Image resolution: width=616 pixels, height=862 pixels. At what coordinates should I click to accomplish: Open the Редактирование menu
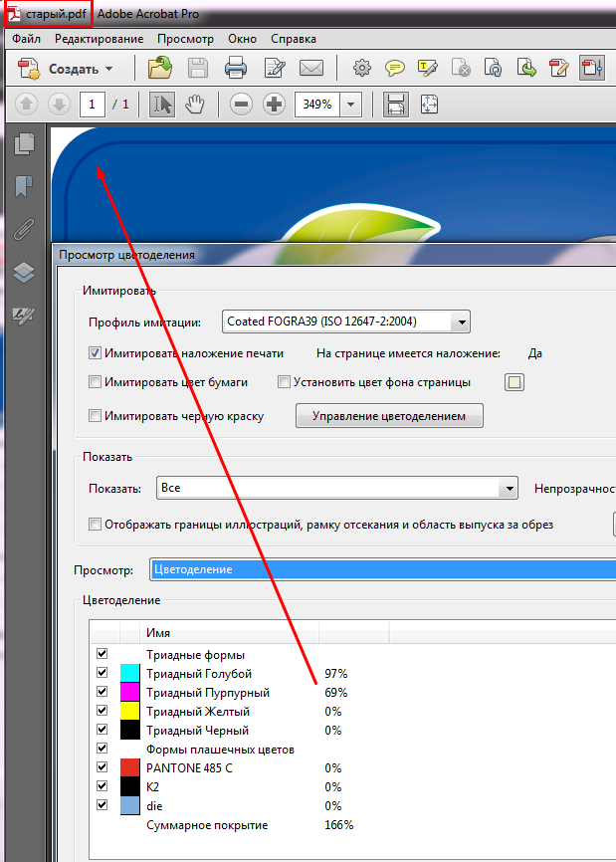(99, 39)
